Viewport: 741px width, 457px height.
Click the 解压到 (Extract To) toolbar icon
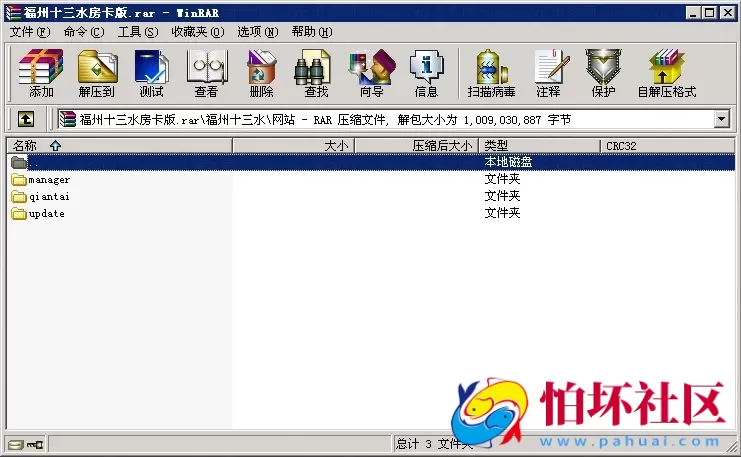click(x=97, y=73)
